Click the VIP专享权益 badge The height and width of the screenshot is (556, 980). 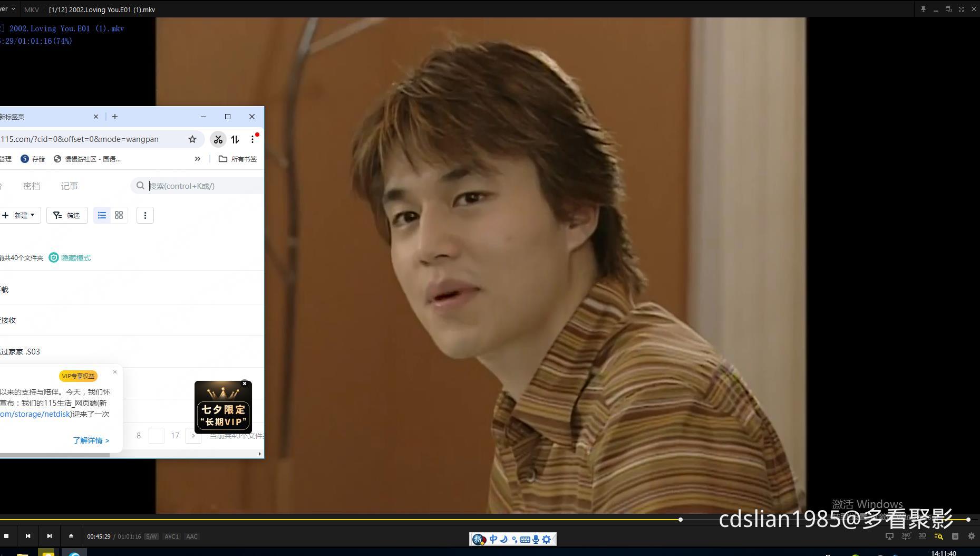point(79,376)
